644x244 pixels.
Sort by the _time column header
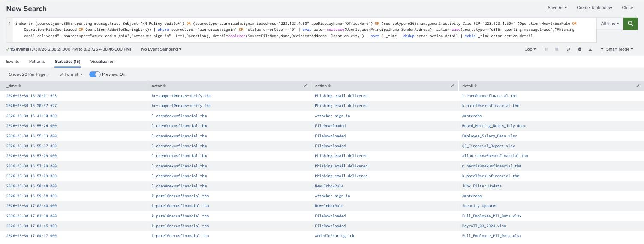click(x=12, y=86)
